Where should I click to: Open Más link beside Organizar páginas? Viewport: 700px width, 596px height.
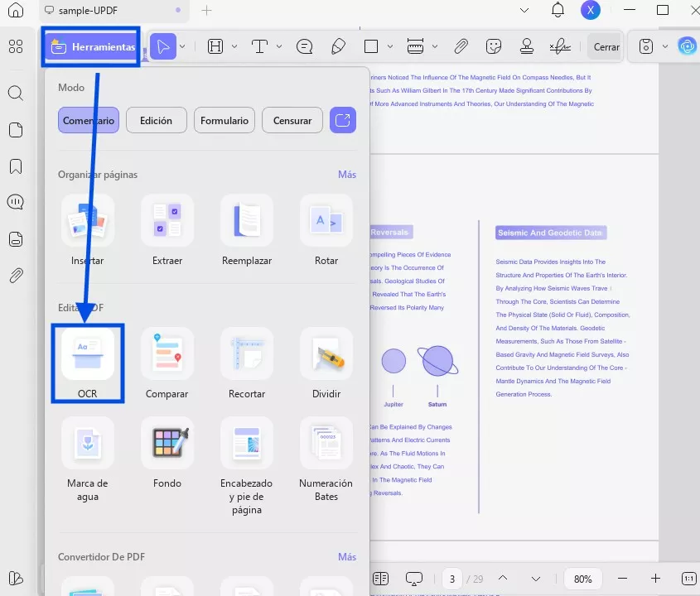pos(347,175)
